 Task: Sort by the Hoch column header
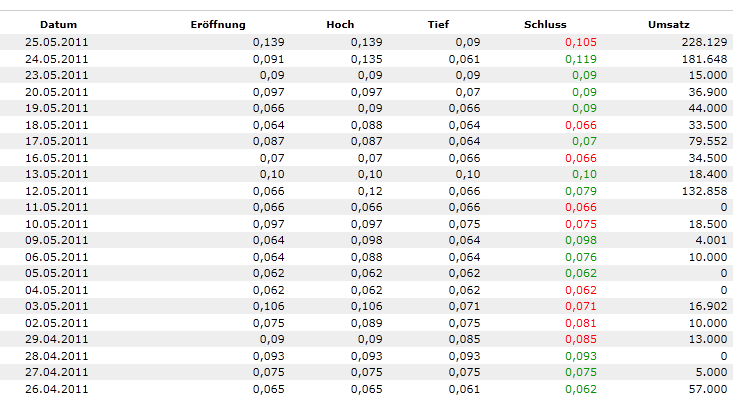click(x=340, y=24)
